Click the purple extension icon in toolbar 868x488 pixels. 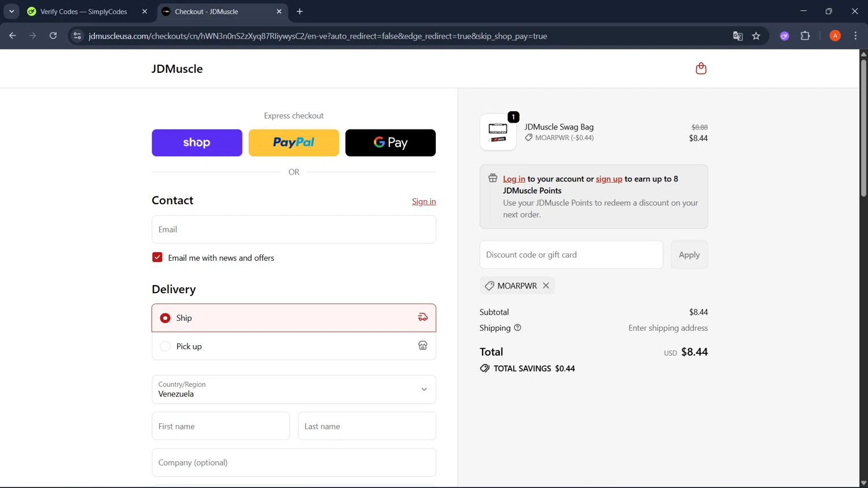785,36
